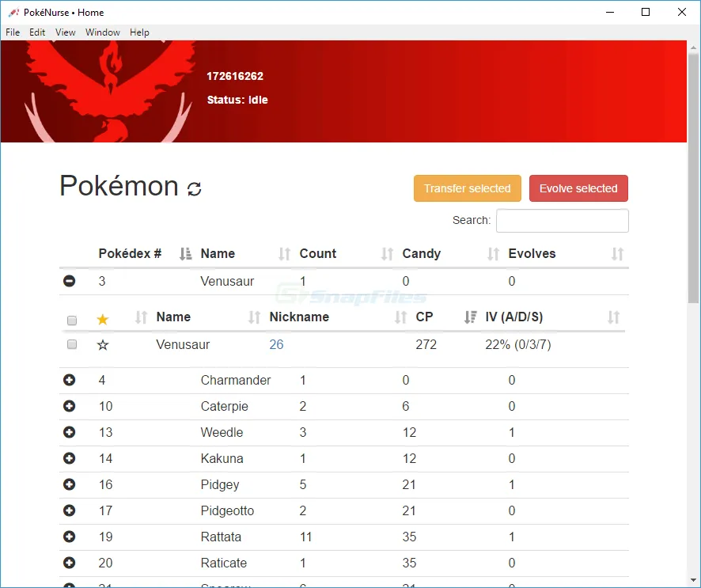Sort sub-table by CP descending icon
This screenshot has height=588, width=701.
click(x=470, y=317)
